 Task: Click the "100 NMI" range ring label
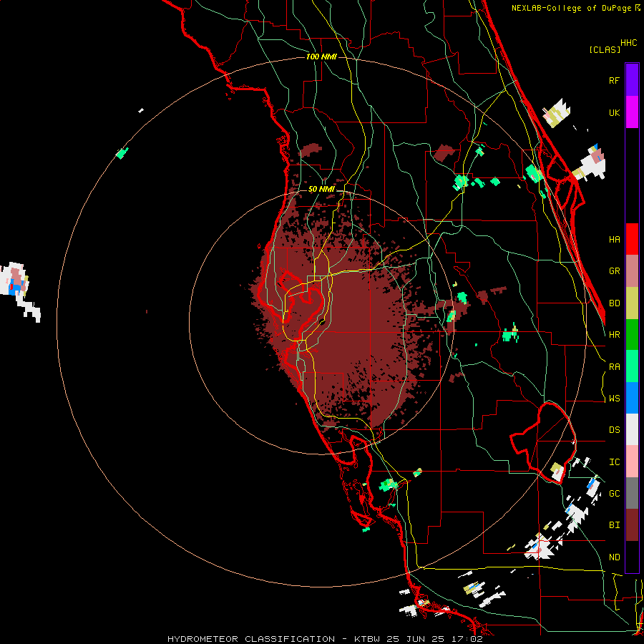(321, 57)
